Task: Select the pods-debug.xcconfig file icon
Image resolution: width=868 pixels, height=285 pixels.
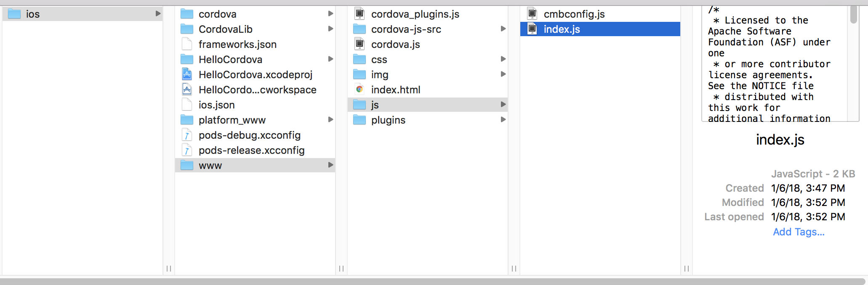Action: tap(186, 135)
